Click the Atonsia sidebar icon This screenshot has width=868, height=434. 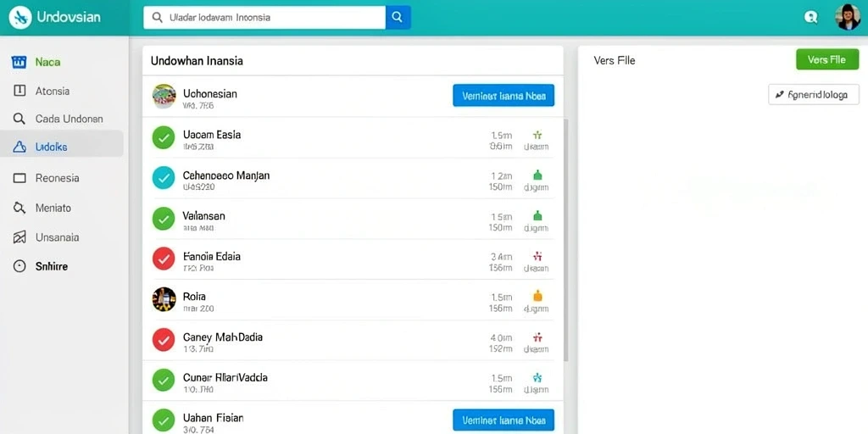pyautogui.click(x=19, y=91)
